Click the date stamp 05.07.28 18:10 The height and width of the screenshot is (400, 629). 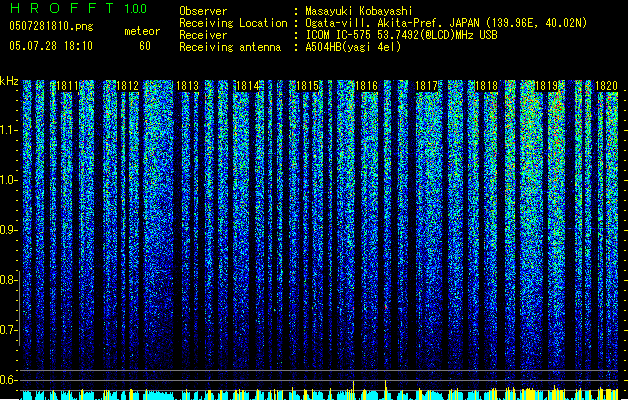click(x=51, y=46)
